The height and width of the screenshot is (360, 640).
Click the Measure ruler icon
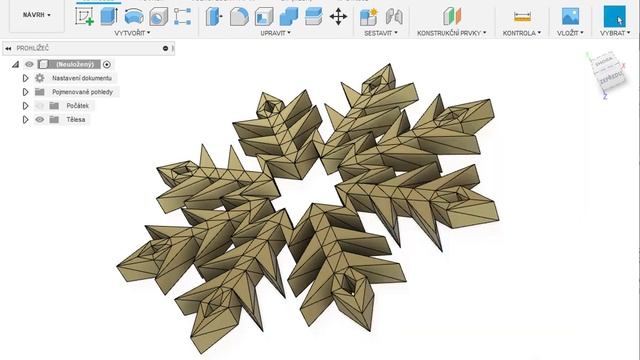pos(522,17)
